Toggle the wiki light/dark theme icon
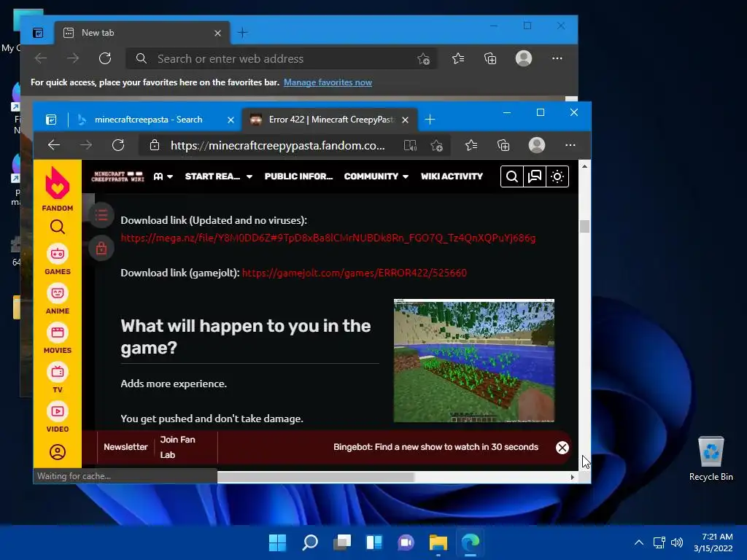Screen dimensions: 747x560 pyautogui.click(x=557, y=176)
